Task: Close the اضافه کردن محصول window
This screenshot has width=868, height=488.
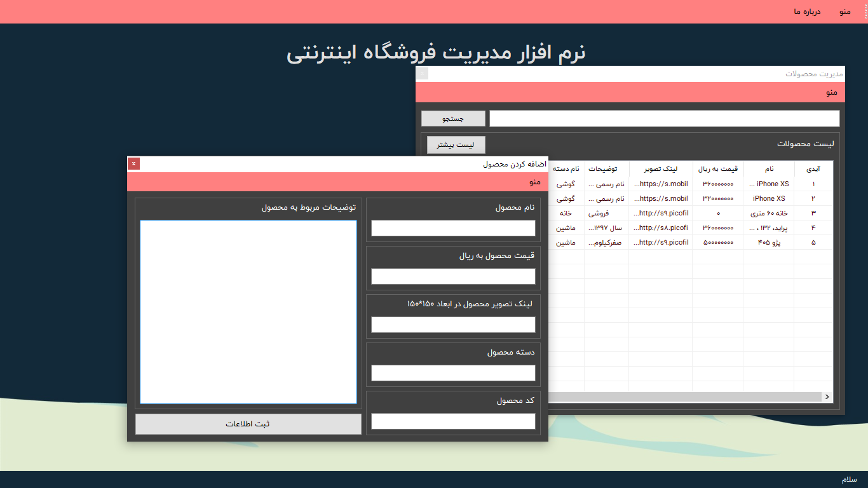Action: coord(133,164)
